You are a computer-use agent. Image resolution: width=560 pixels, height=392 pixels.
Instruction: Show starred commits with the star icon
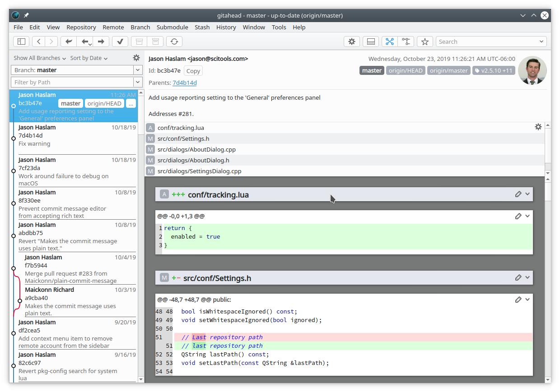click(425, 41)
